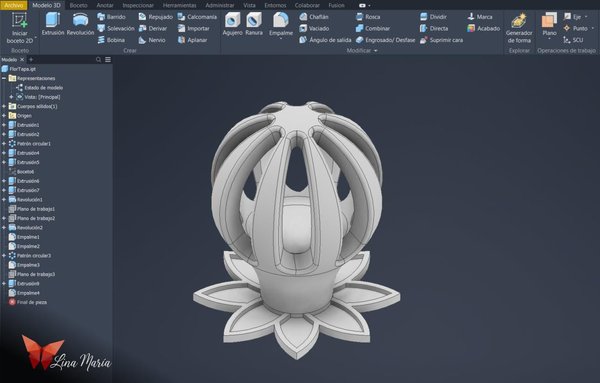Viewport: 600px width, 383px height.
Task: Click the Importar tool
Action: pyautogui.click(x=194, y=28)
